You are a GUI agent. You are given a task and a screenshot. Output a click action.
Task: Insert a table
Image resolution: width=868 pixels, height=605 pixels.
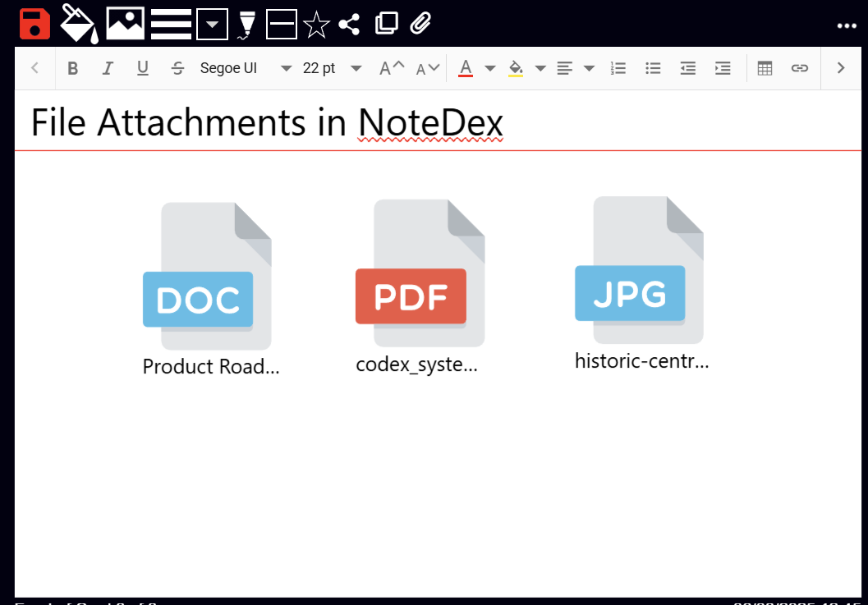pyautogui.click(x=765, y=68)
